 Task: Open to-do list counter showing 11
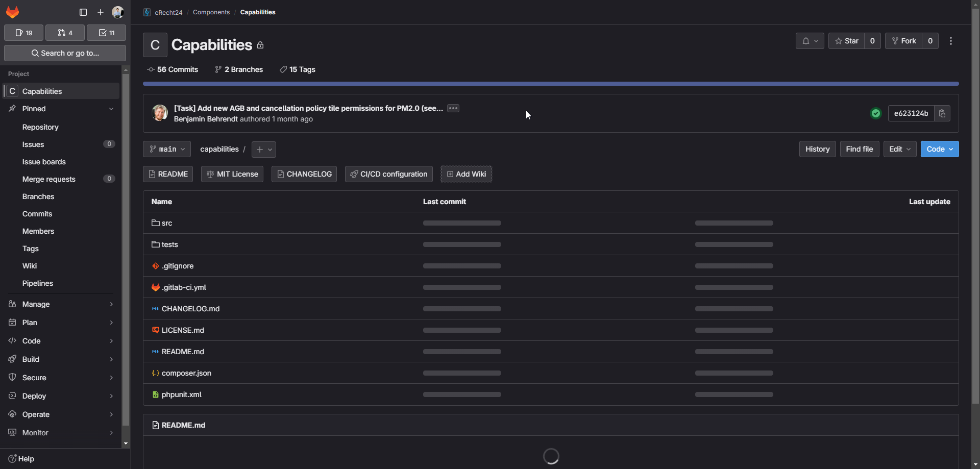pos(106,33)
